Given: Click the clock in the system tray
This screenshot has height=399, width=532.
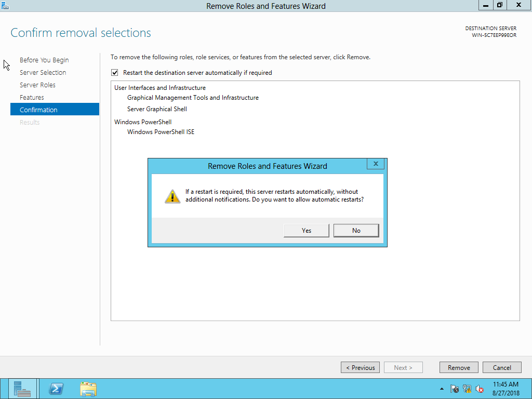Looking at the screenshot, I should [506, 388].
